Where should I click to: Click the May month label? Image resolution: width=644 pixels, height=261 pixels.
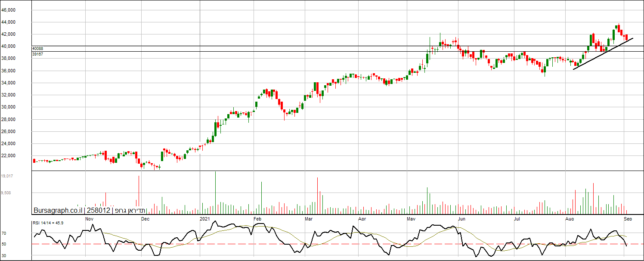click(412, 219)
